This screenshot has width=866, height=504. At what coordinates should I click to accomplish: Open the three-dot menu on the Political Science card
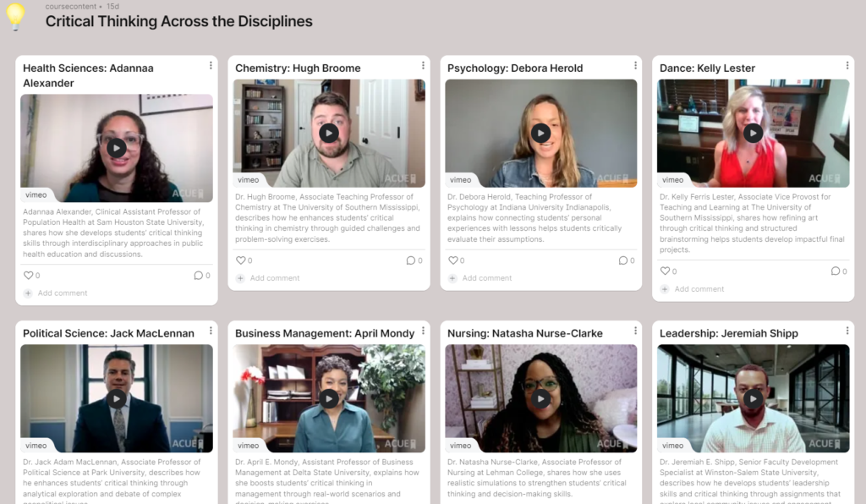[x=211, y=330]
